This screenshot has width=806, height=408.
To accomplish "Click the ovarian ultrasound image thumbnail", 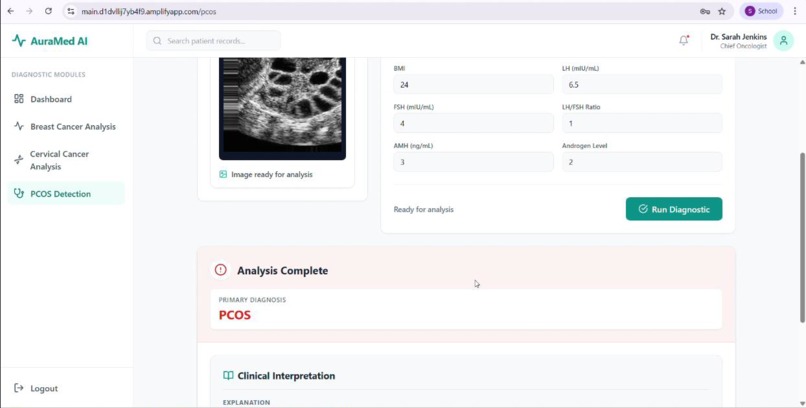I will tap(282, 108).
